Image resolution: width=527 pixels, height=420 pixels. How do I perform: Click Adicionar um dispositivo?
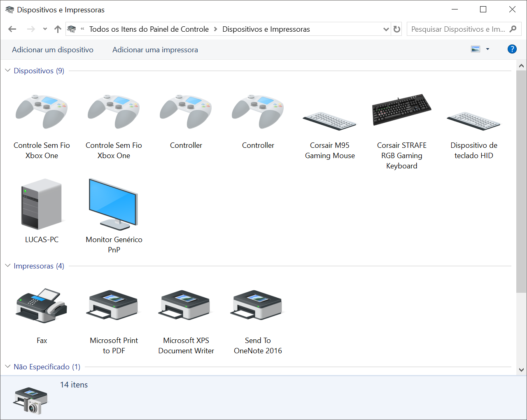click(53, 49)
